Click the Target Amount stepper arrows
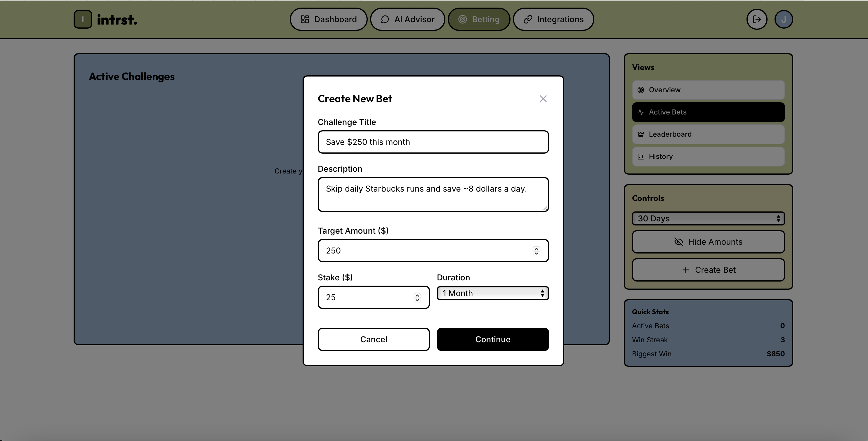The width and height of the screenshot is (868, 441). coord(536,251)
